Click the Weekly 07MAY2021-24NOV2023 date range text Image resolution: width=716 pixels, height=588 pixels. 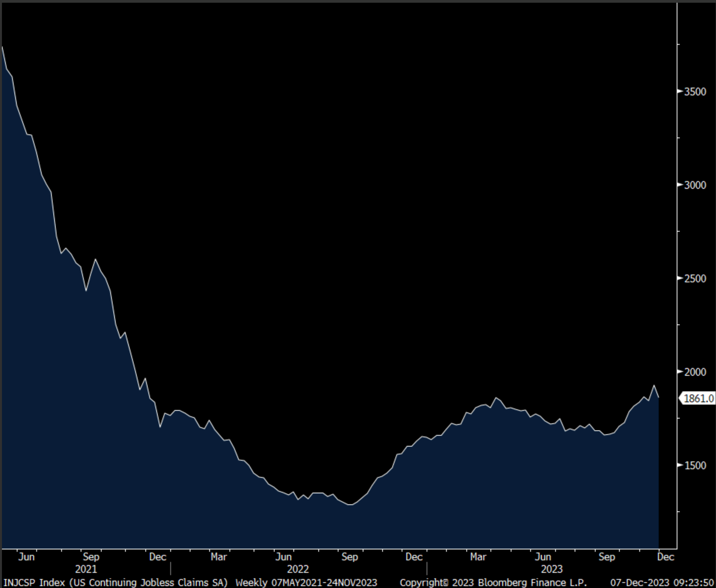point(306,583)
